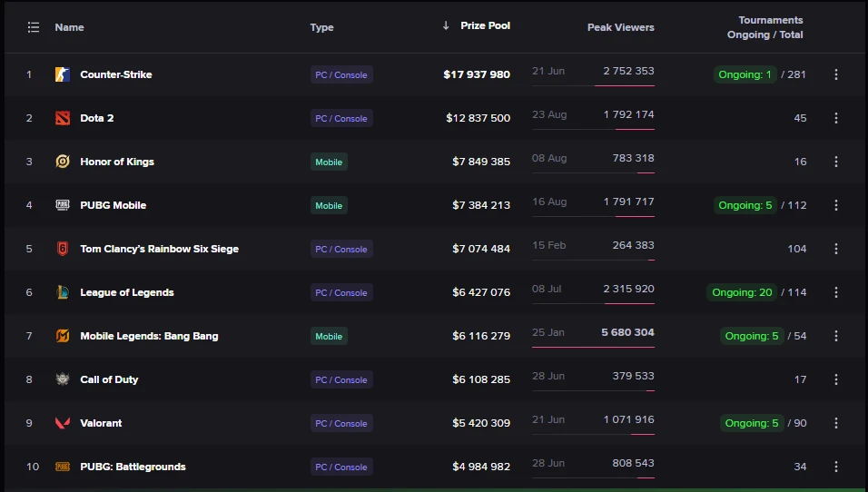Screen dimensions: 868x492
Task: Open the Valorant game page
Action: point(101,423)
